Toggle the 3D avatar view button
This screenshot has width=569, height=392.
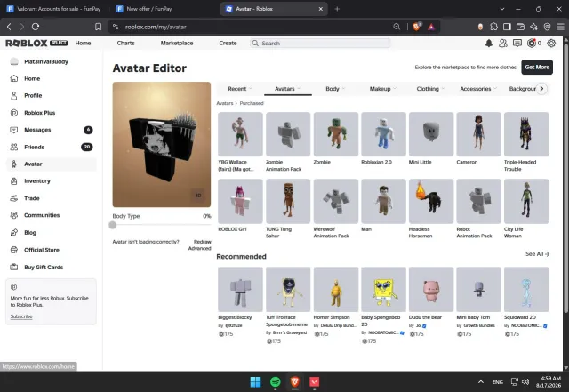(198, 196)
